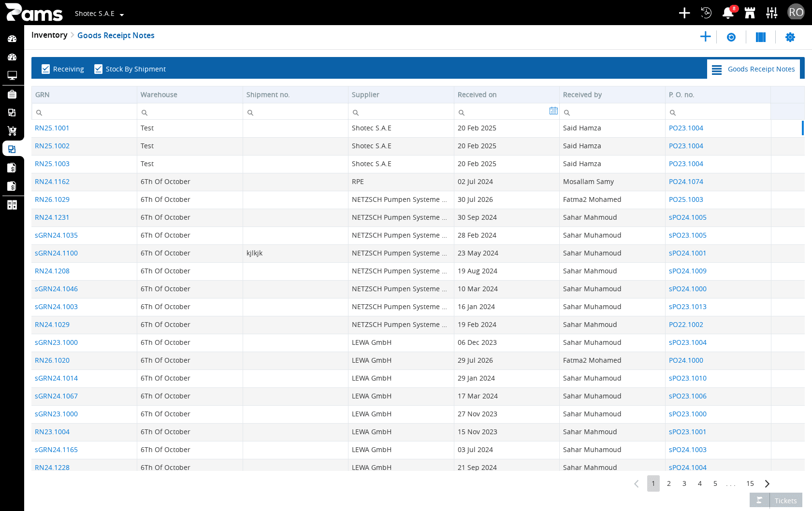Click Goods Receipt Notes breadcrumb link
This screenshot has height=511, width=812.
point(116,35)
